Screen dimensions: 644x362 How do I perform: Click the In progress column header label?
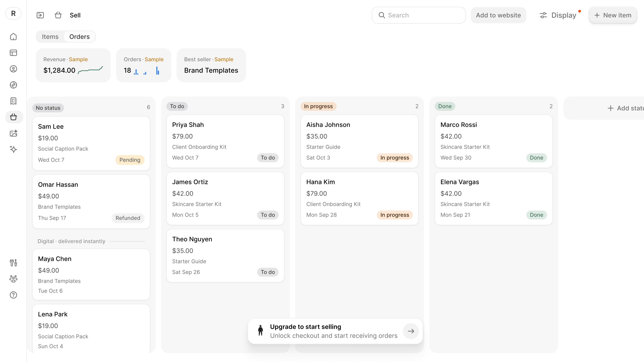tap(318, 106)
